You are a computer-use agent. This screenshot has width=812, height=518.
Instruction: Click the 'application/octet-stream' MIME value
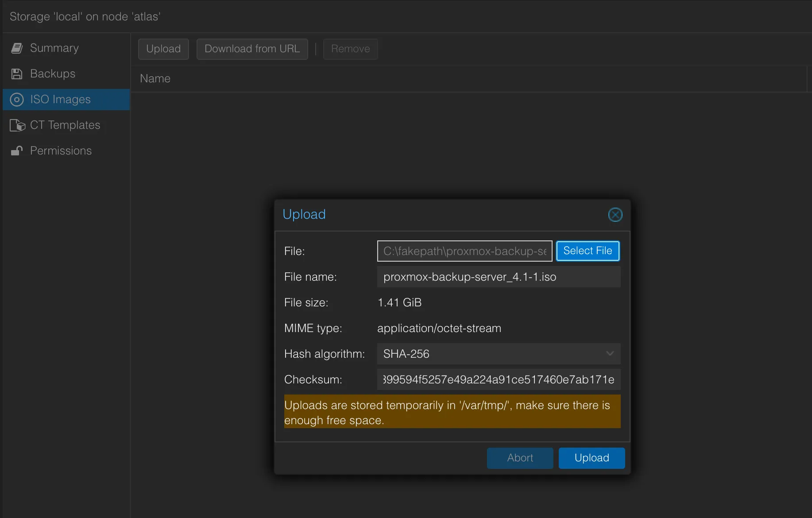point(439,328)
